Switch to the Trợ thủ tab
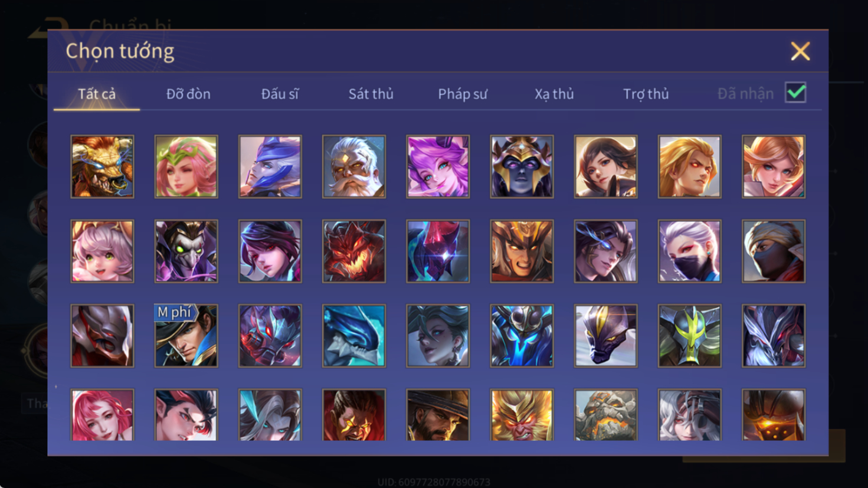The width and height of the screenshot is (868, 488). coord(646,94)
